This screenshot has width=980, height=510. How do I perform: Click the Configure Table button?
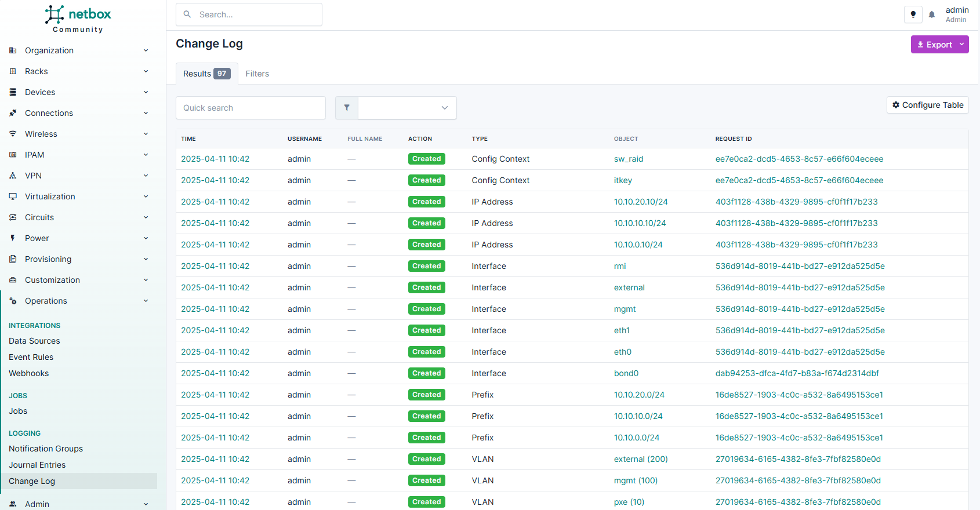[x=927, y=105]
